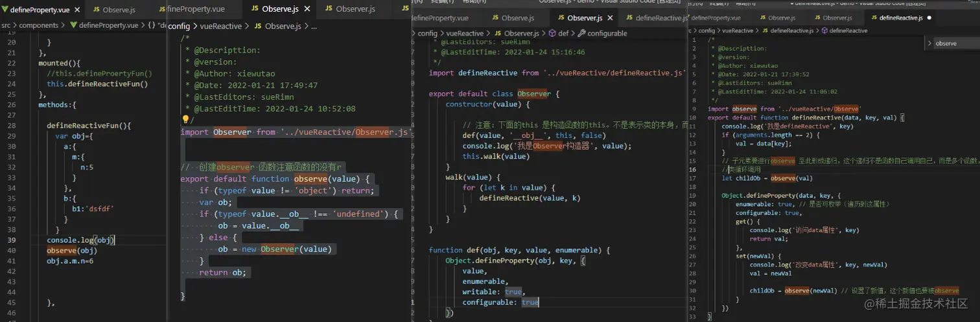Click defineReactive.js breadcrumb file item
This screenshot has width=980, height=322.
pos(791,30)
